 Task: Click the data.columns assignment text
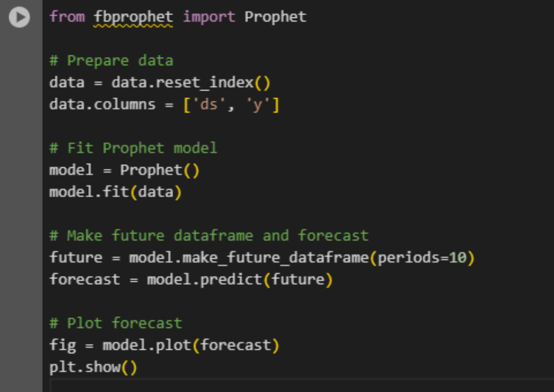coord(102,105)
